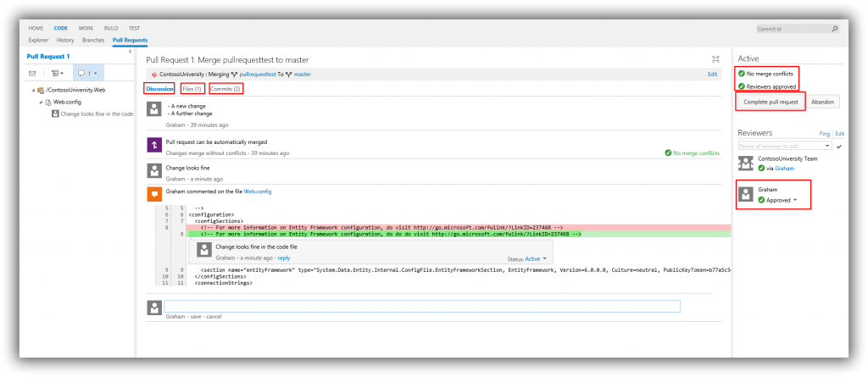Click the new discussion comment text box
Screen dimensions: 868x377
(x=422, y=306)
